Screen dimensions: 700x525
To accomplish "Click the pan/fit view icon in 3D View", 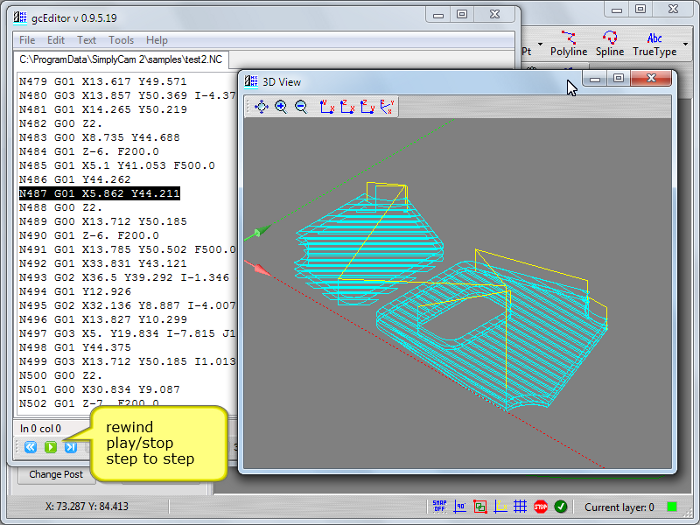I will tap(261, 107).
